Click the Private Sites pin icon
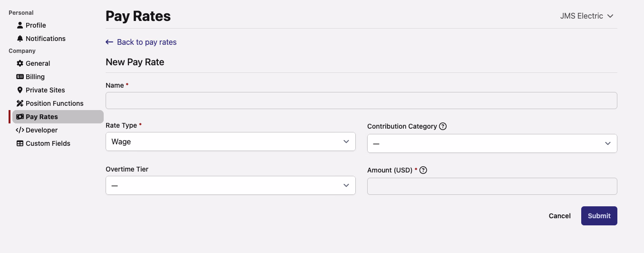Screen dimensions: 644x253 pyautogui.click(x=20, y=90)
